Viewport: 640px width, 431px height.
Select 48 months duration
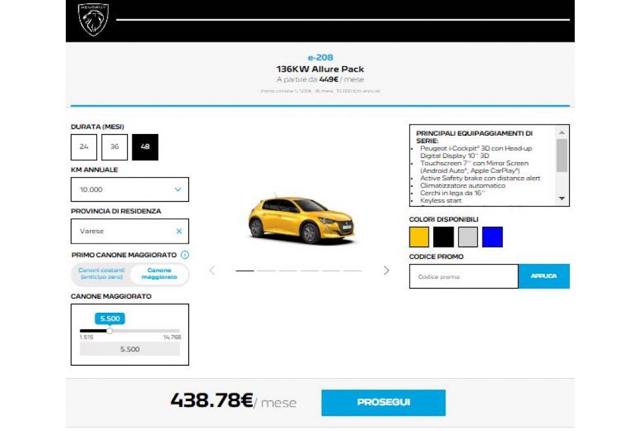pos(145,147)
